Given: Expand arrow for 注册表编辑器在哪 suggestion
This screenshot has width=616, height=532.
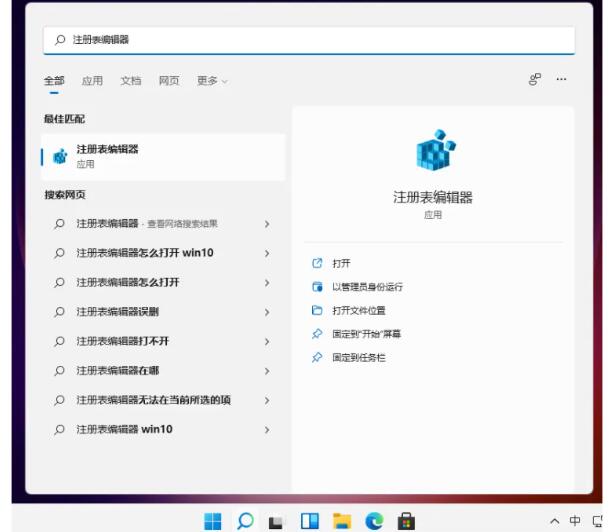Looking at the screenshot, I should (267, 371).
